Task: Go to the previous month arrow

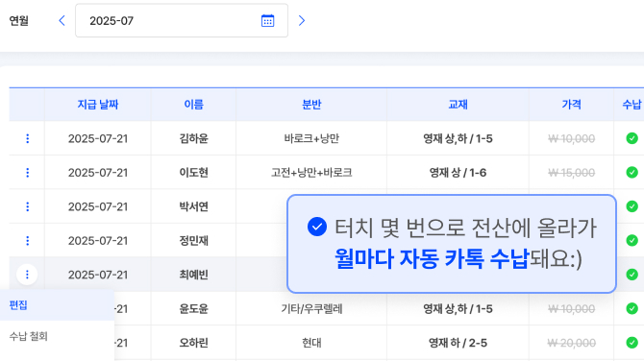Action: click(x=62, y=20)
